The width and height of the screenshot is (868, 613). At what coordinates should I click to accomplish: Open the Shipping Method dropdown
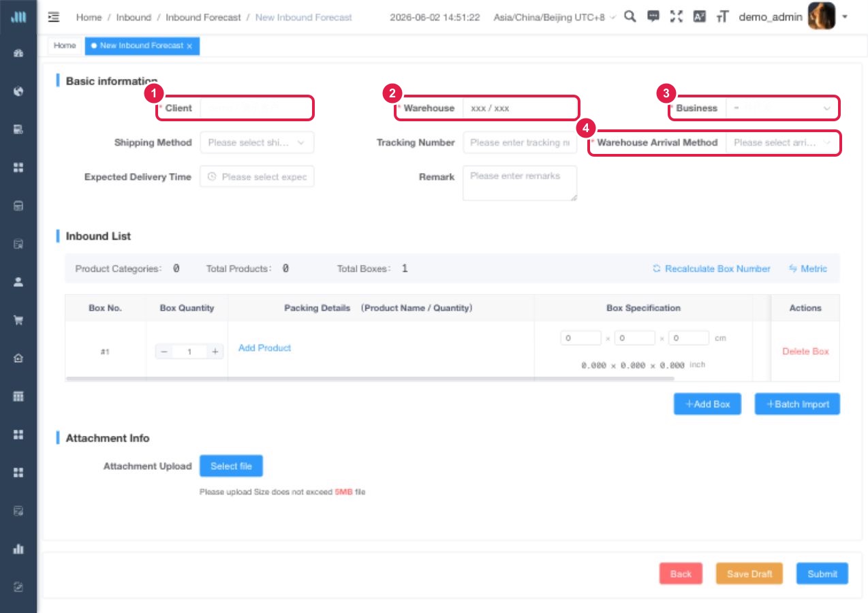click(257, 142)
